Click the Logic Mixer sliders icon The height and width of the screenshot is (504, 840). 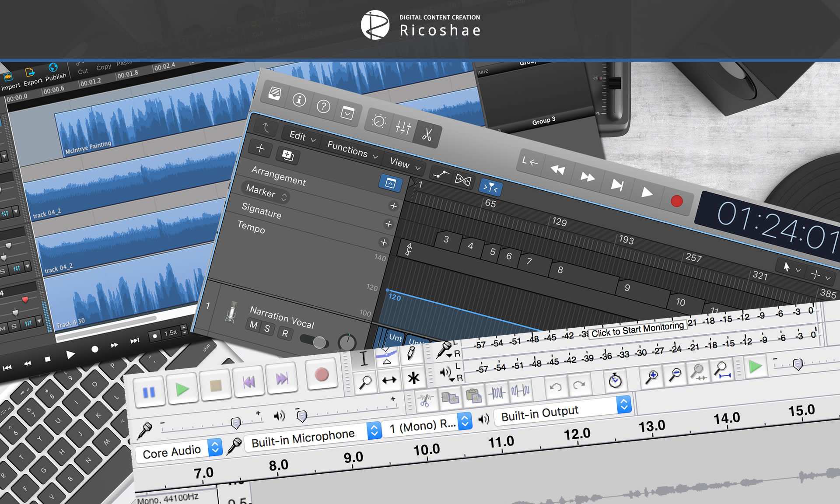point(403,128)
